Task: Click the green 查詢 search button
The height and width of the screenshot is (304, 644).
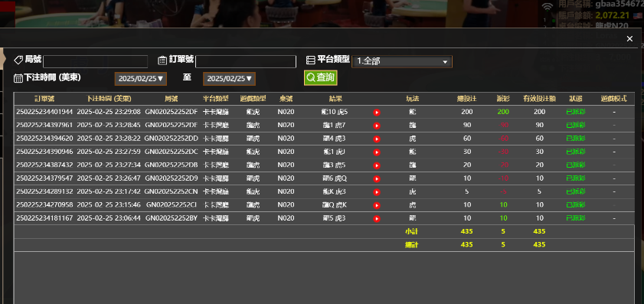Action: click(x=321, y=77)
